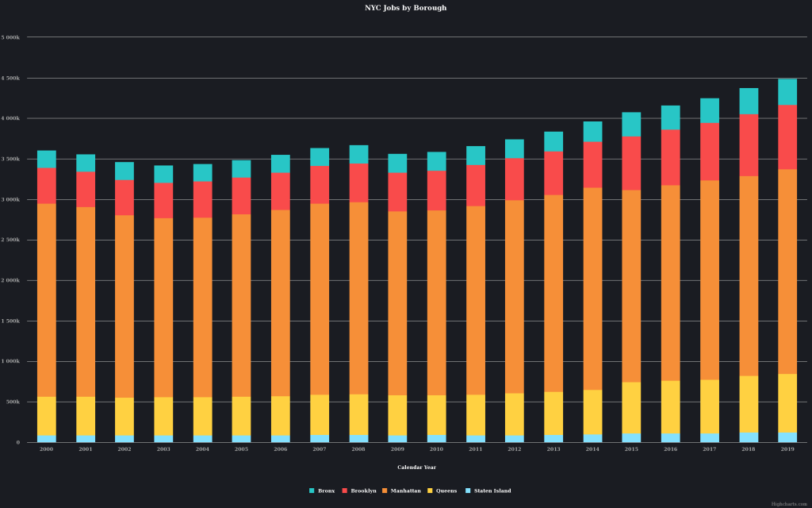Select the Manhattan segment of the 2004 bar
The image size is (812, 508).
click(x=202, y=307)
